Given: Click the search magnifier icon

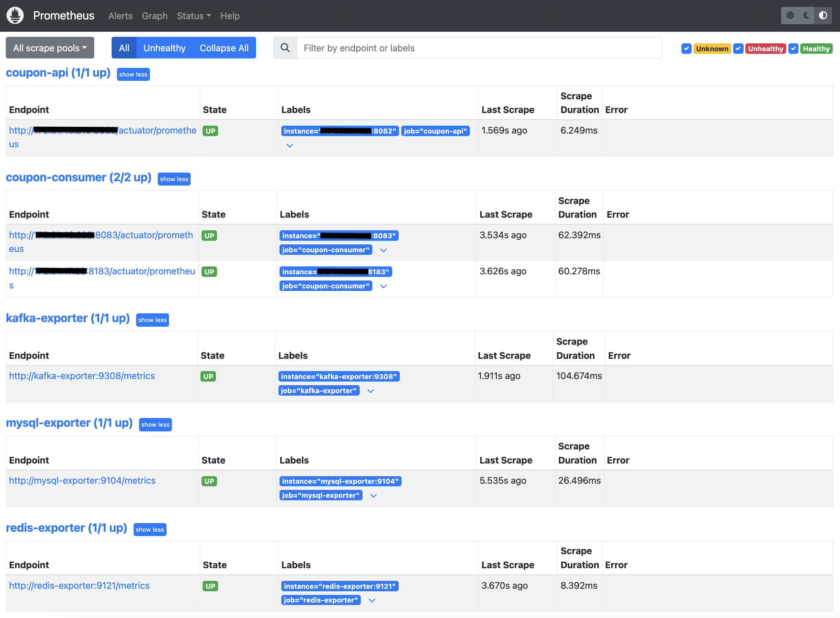Looking at the screenshot, I should point(285,48).
